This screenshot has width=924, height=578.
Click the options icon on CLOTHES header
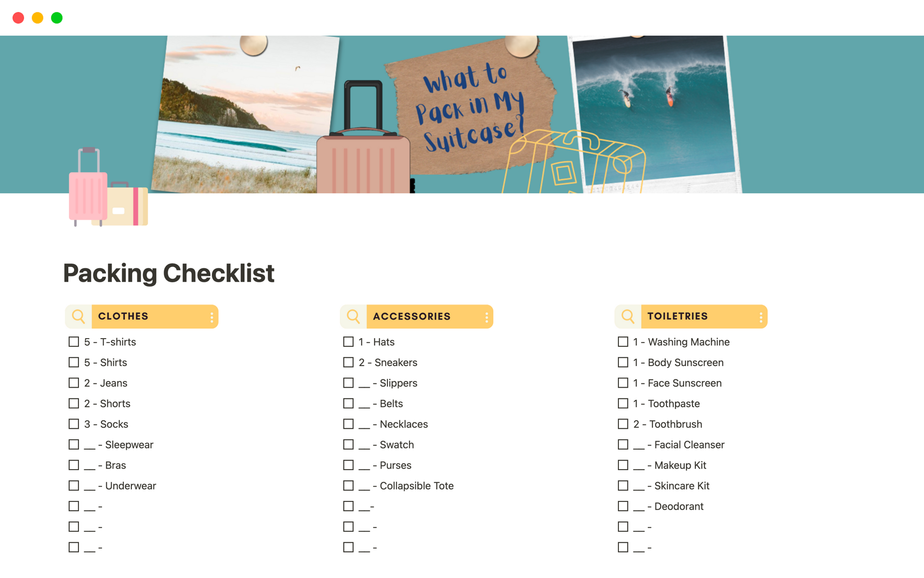[x=210, y=316]
